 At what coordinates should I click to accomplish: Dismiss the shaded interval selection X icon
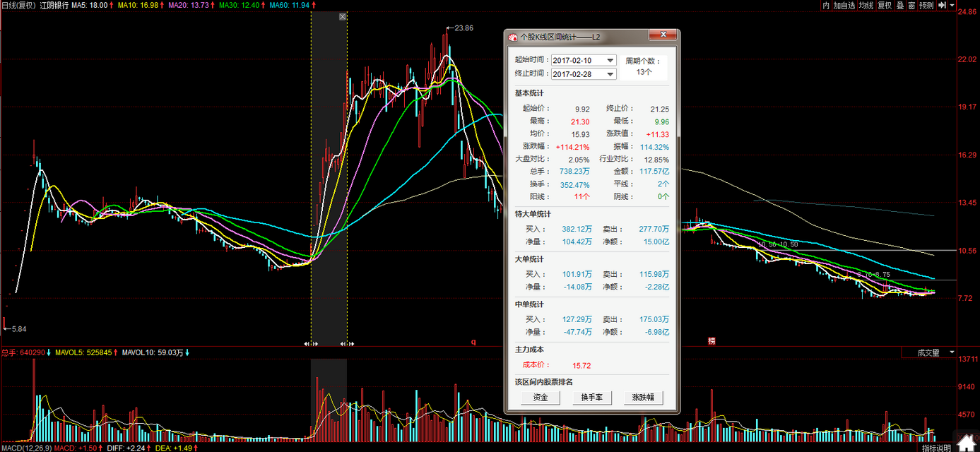pos(343,17)
